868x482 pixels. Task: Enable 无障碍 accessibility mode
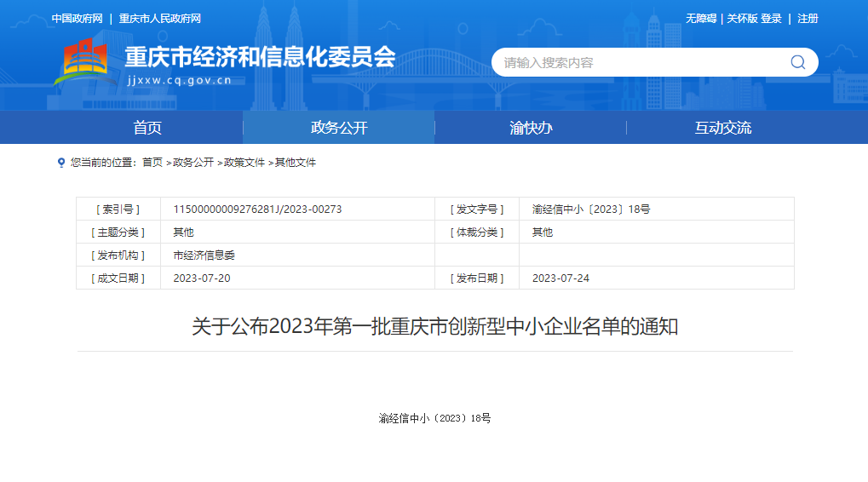tap(701, 19)
